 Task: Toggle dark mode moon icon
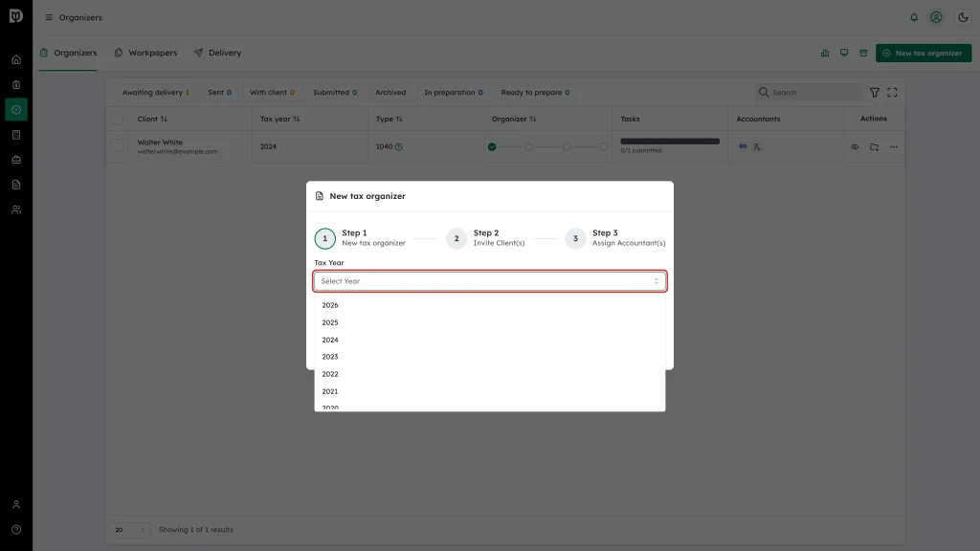click(963, 17)
